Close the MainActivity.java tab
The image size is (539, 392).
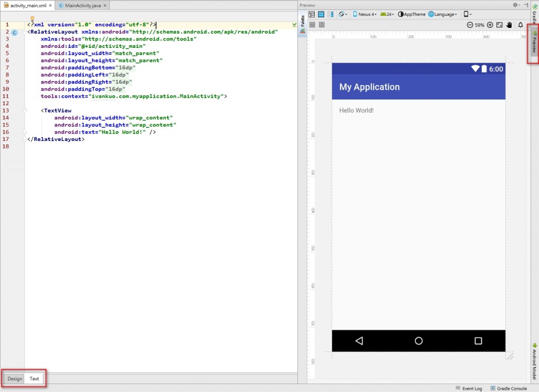[x=105, y=5]
